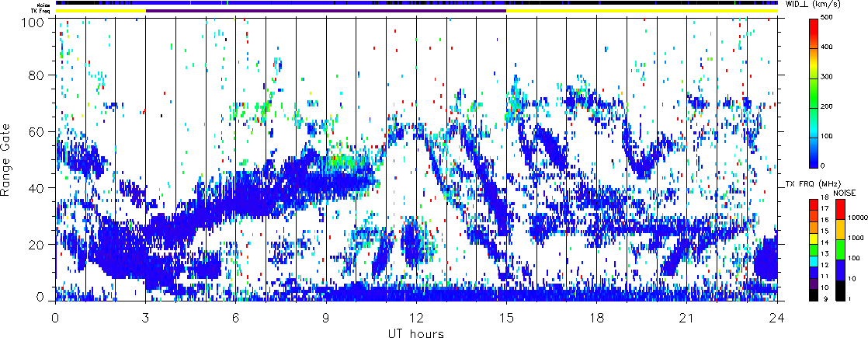Click the x-axis tick label 12
The image size is (868, 338).
(416, 318)
